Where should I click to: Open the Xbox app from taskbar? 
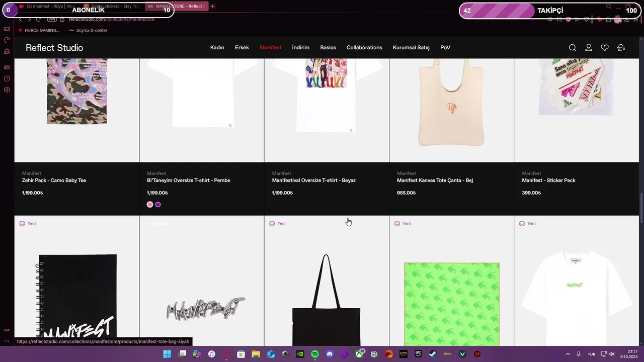(x=359, y=354)
